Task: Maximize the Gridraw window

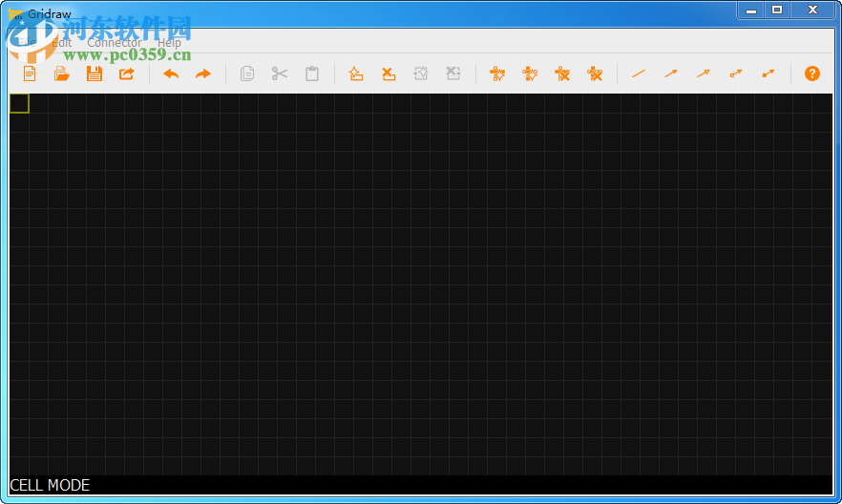Action: point(777,10)
